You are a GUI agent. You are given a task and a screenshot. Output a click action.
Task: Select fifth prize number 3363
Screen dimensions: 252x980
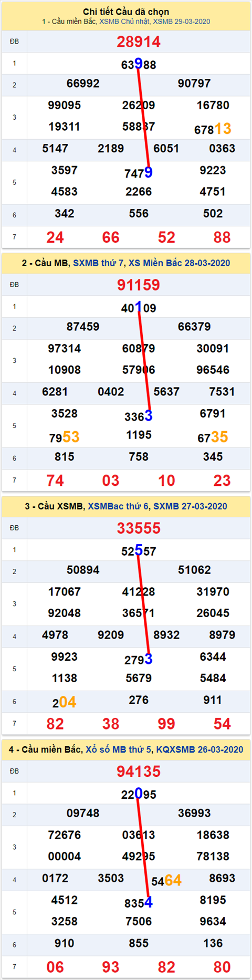pos(139,416)
